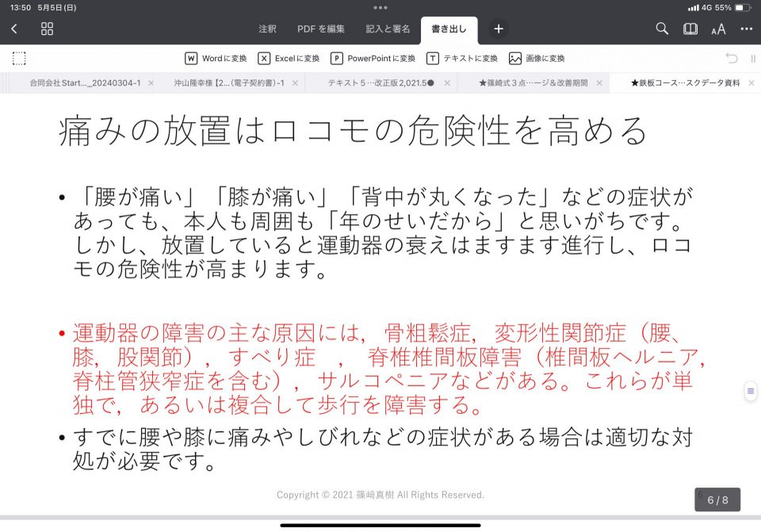Viewport: 761px width, 532px height.
Task: Tap the side scroll handle on right edge
Action: coord(751,391)
